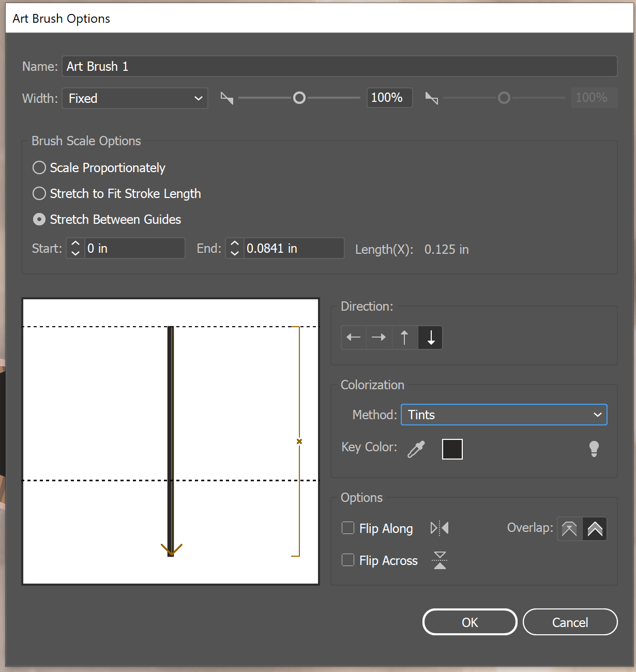Choose the second Overlap adjustment option
This screenshot has width=636, height=672.
tap(595, 528)
